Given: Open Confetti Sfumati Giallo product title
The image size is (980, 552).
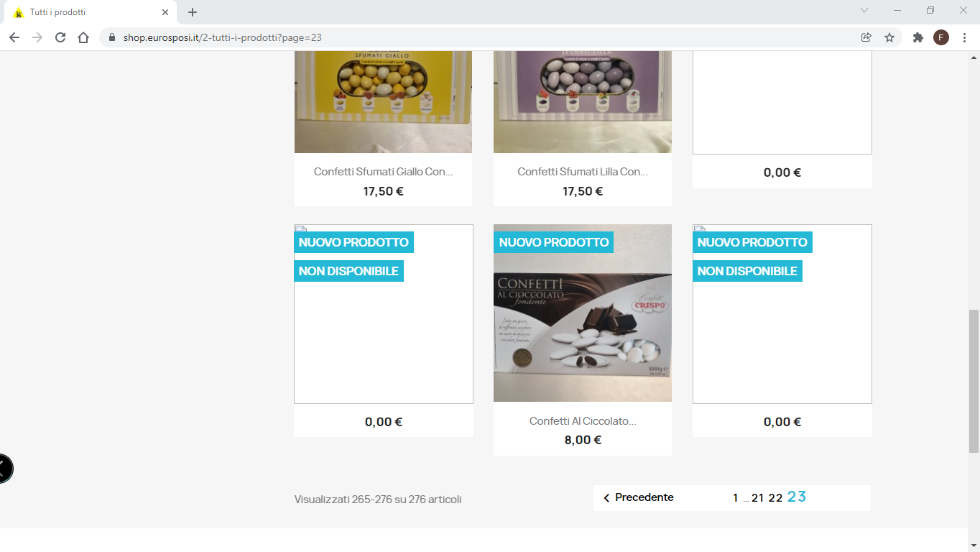Looking at the screenshot, I should coord(383,172).
